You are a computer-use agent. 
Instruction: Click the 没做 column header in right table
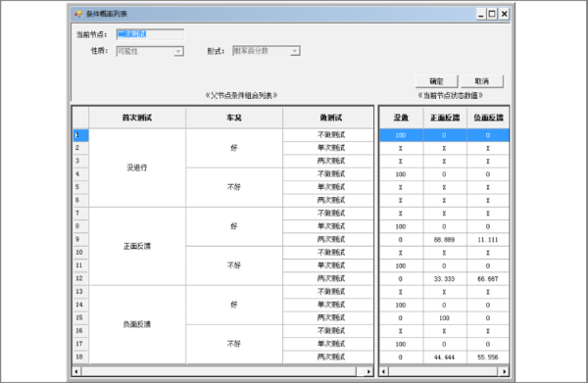[x=401, y=118]
